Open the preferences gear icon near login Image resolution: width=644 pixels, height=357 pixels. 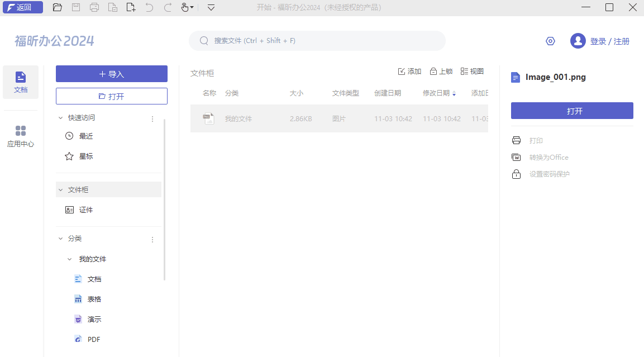(550, 41)
